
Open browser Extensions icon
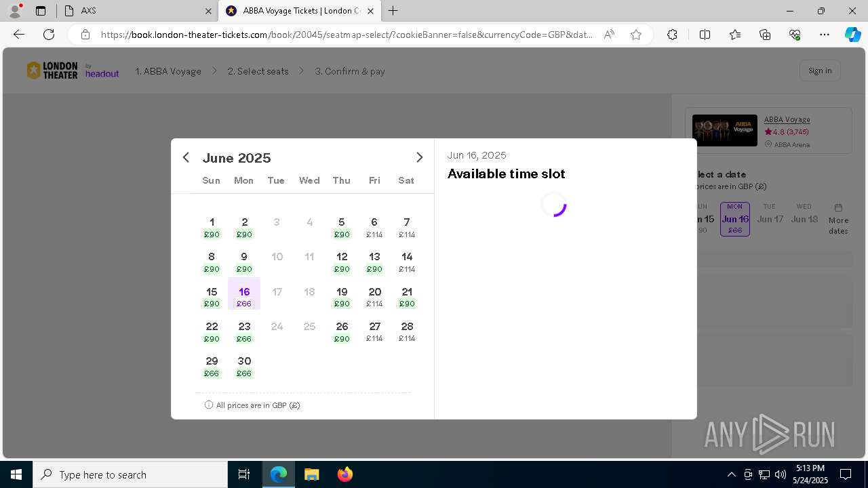[x=672, y=35]
